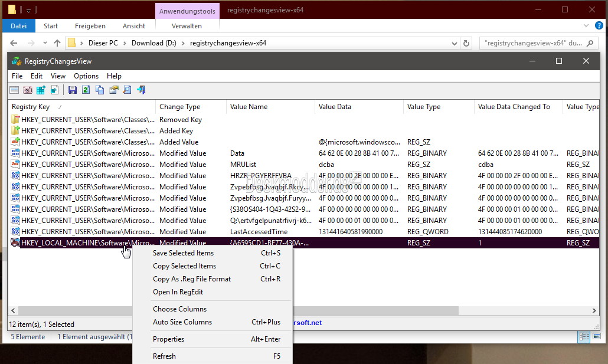608x364 pixels.
Task: Click the RegistryChangesView title bar app icon
Action: [x=17, y=61]
